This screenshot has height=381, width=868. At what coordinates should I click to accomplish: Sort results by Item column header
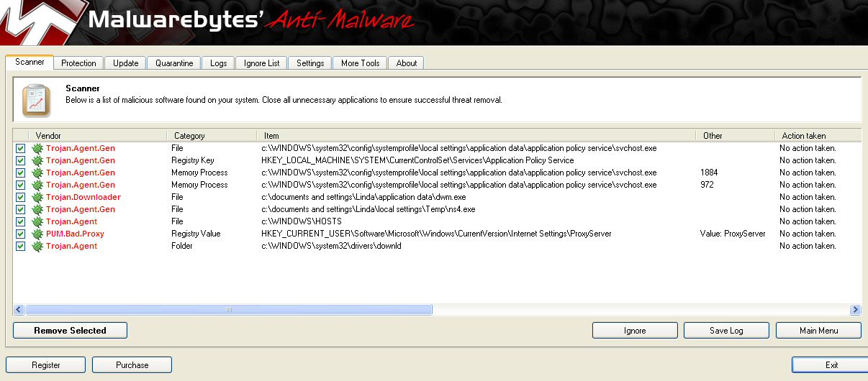click(x=476, y=135)
